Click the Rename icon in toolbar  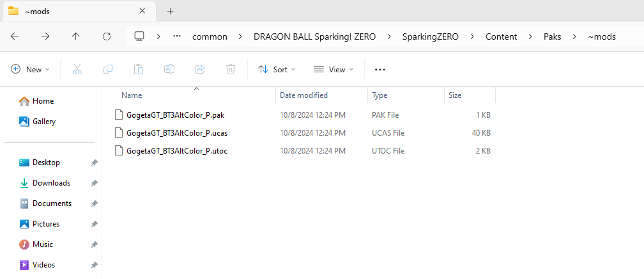click(x=169, y=69)
